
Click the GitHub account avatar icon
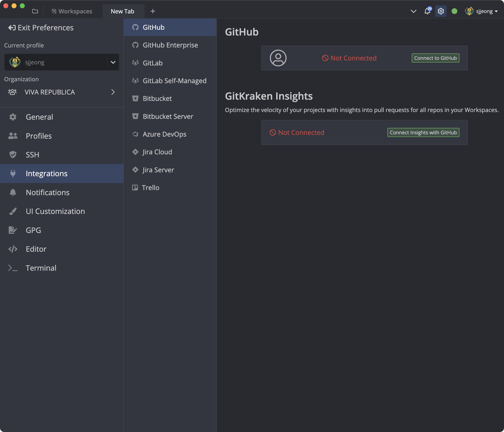278,58
